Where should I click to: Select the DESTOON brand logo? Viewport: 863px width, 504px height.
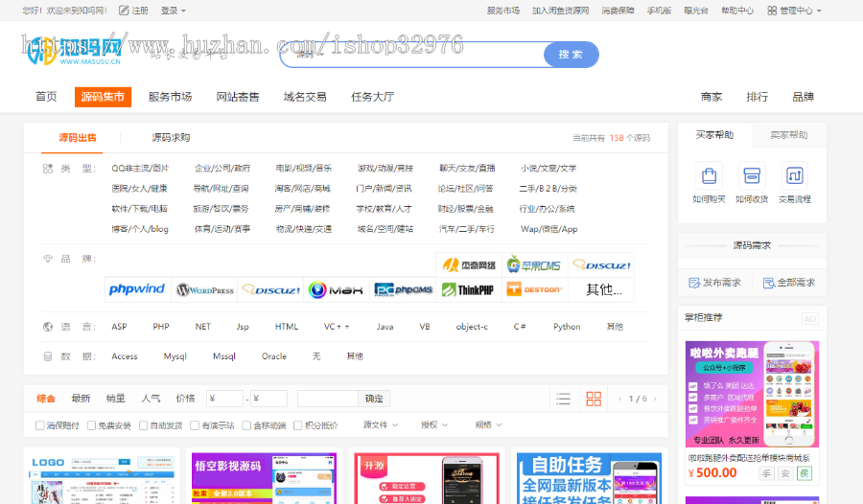(534, 289)
